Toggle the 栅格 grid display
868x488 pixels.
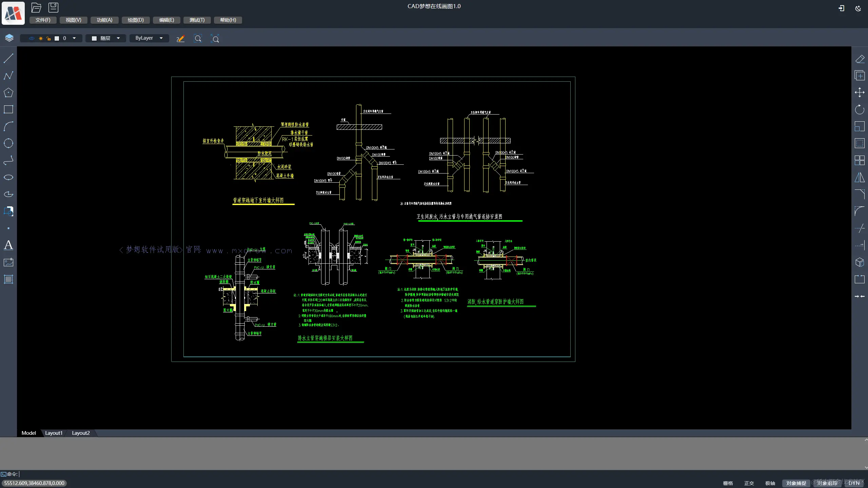(x=728, y=483)
